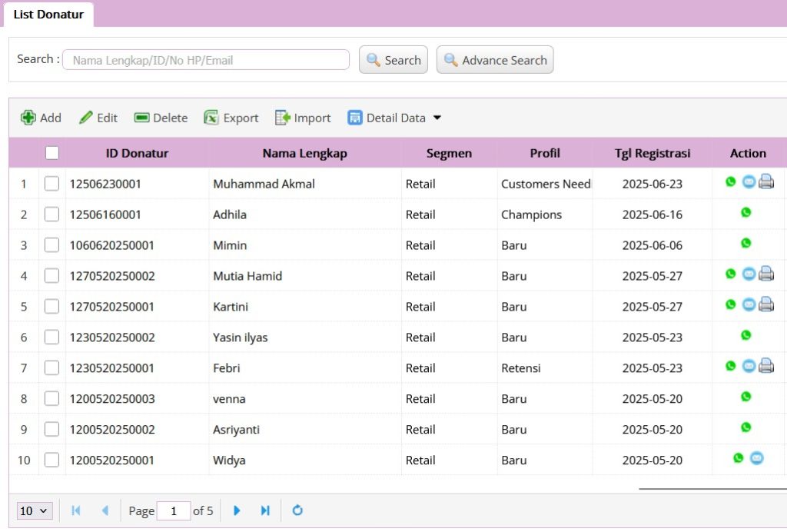Screen dimensions: 787x532
Task: Click the WhatsApp icon in Adhila's row
Action: pos(745,213)
